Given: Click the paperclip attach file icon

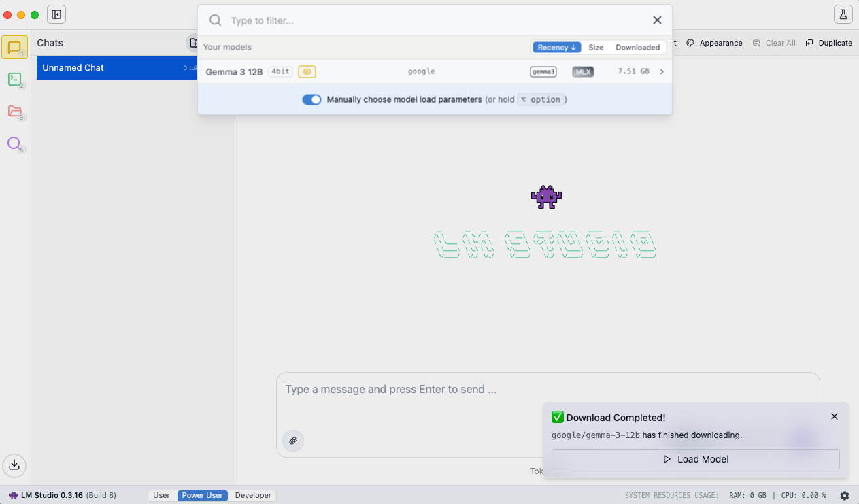Looking at the screenshot, I should point(293,441).
